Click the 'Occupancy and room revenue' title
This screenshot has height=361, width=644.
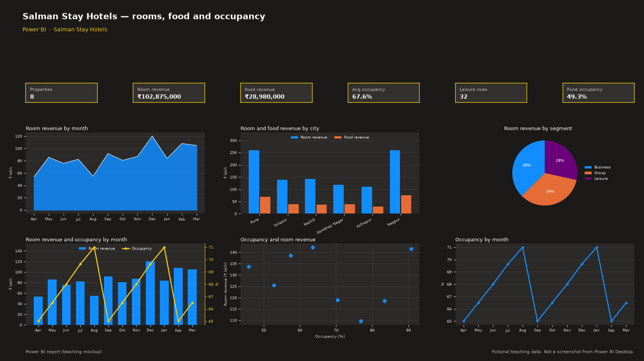(278, 240)
